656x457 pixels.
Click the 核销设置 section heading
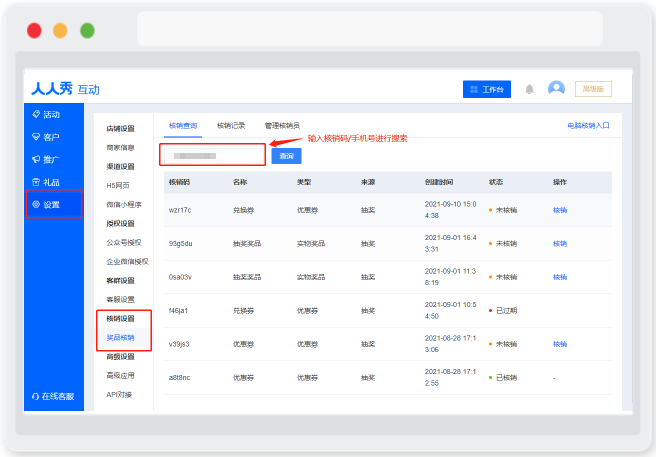coord(120,318)
